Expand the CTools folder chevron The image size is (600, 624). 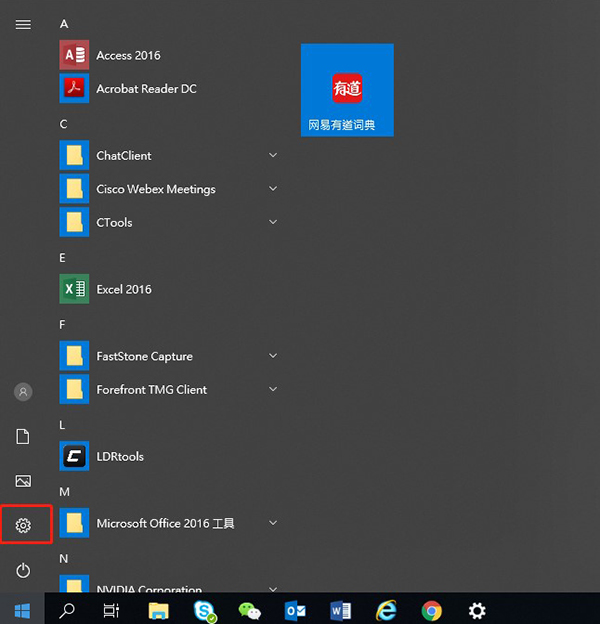pyautogui.click(x=273, y=222)
